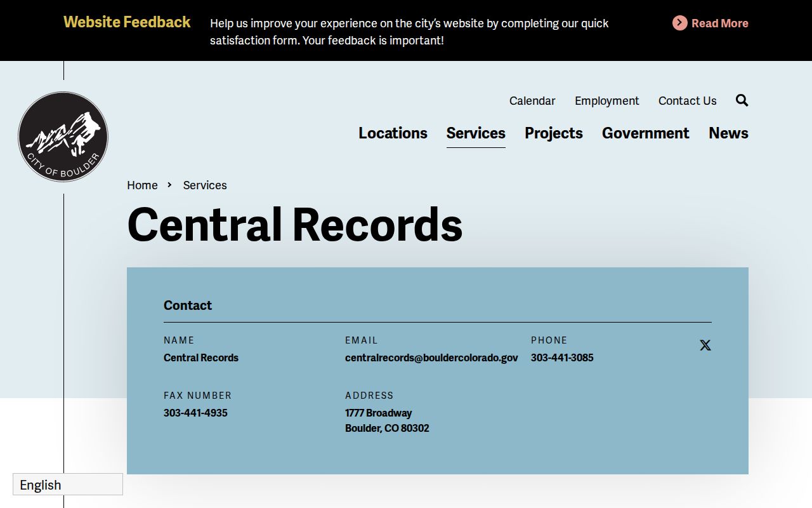The height and width of the screenshot is (508, 812).
Task: Open the Projects menu
Action: pyautogui.click(x=554, y=133)
